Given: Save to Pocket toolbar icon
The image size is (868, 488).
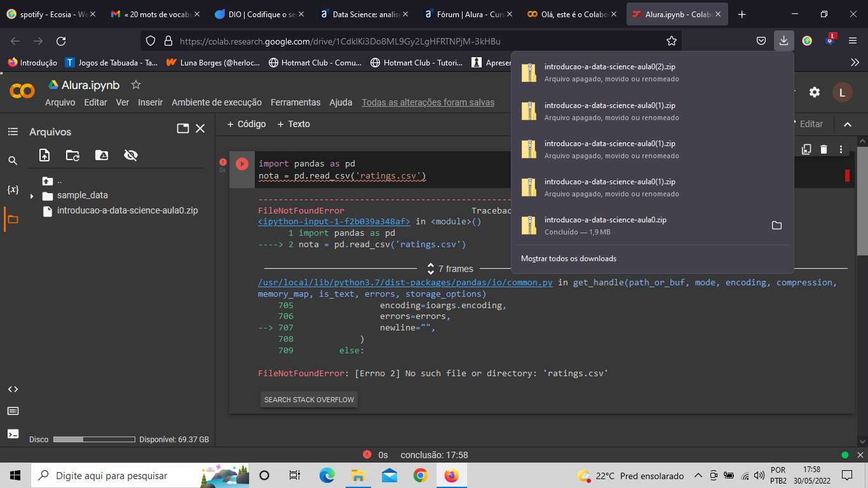Looking at the screenshot, I should pyautogui.click(x=761, y=41).
